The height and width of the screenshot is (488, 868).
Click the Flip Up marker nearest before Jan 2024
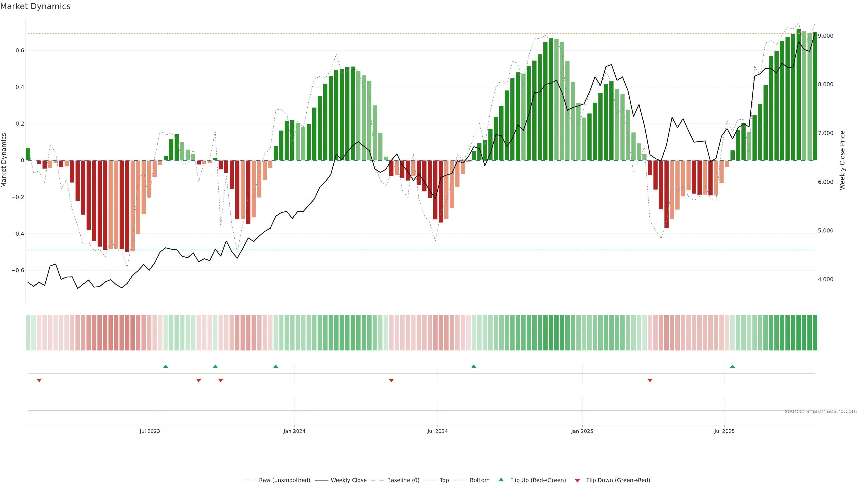click(276, 366)
